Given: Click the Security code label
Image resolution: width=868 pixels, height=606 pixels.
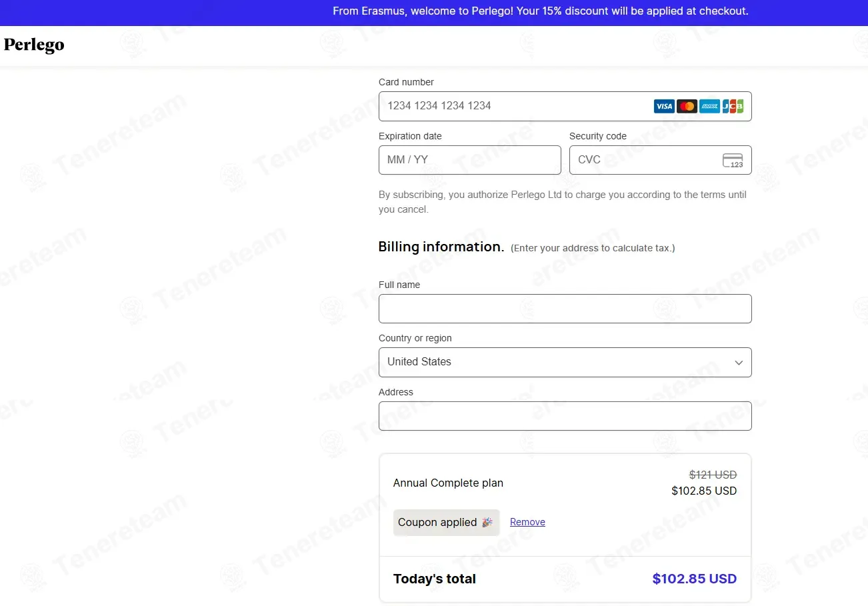Looking at the screenshot, I should [598, 136].
